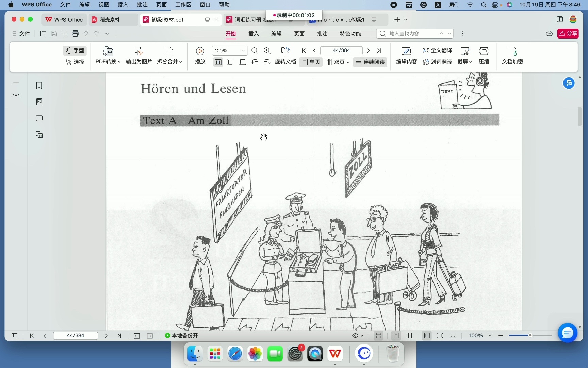
Task: Jump to last page in ribbon
Action: (x=379, y=50)
